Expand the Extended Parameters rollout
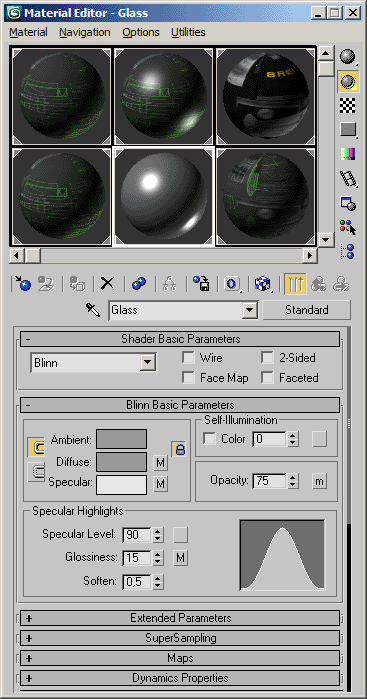 [180, 618]
